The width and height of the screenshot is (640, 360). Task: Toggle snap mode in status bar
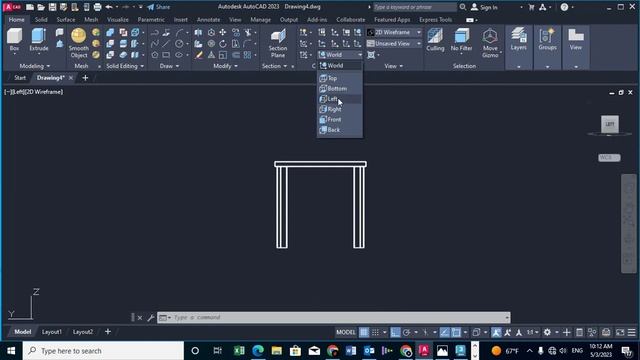375,332
